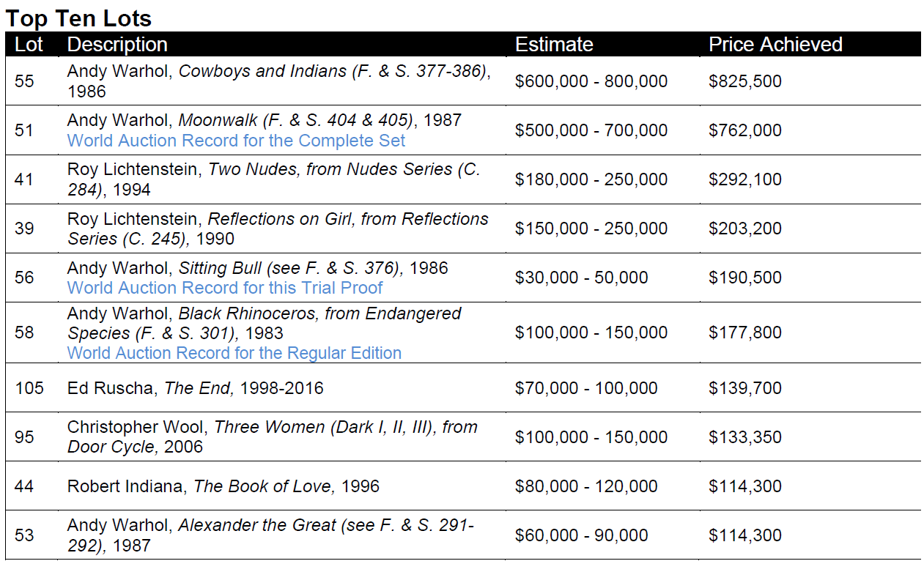Viewport: 924px width, 561px height.
Task: Click the Top Ten Lots heading
Action: click(x=78, y=17)
